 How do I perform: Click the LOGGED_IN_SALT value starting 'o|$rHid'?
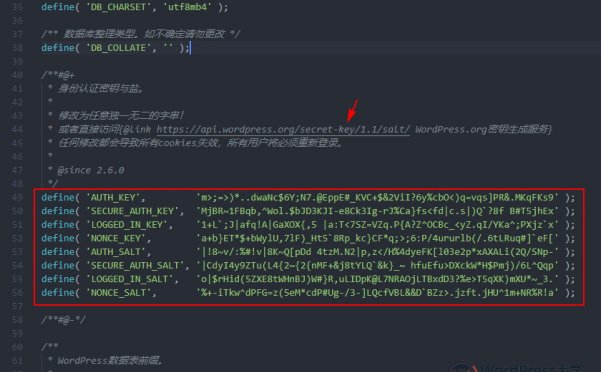(378, 279)
